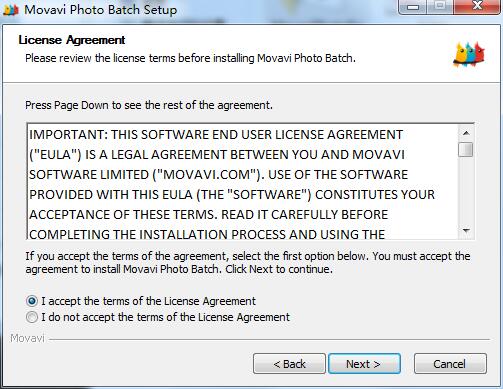Click the Movavi icon in title bar

coord(11,10)
